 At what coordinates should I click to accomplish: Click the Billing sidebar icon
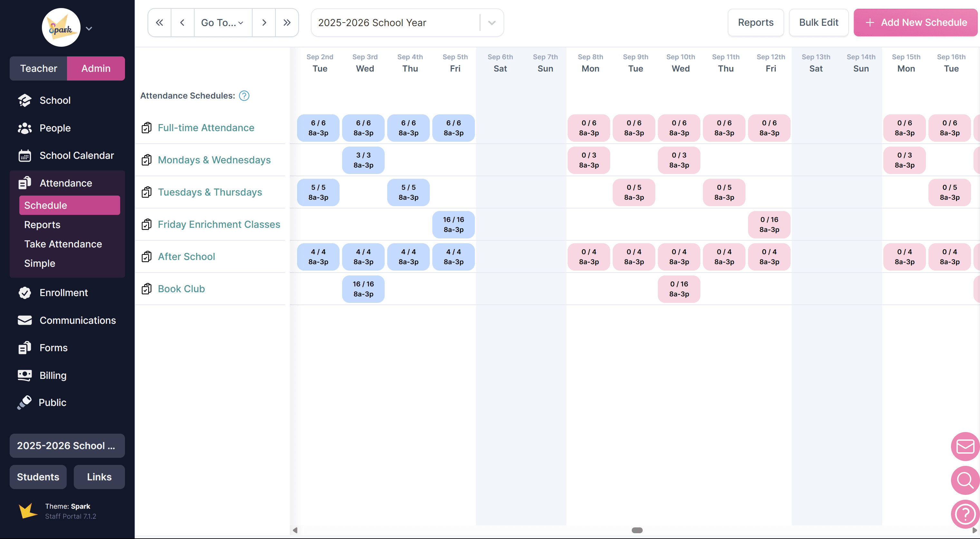(x=25, y=375)
